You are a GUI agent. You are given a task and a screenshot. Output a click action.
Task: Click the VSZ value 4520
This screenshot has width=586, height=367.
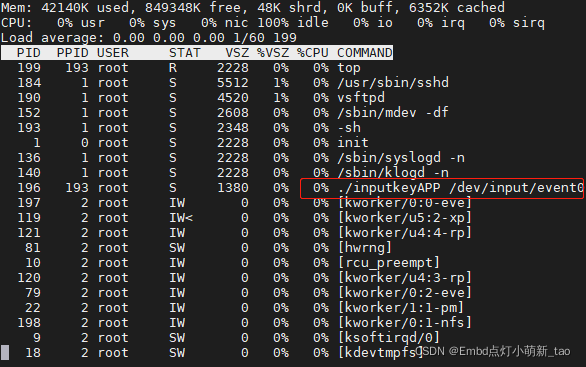point(233,98)
